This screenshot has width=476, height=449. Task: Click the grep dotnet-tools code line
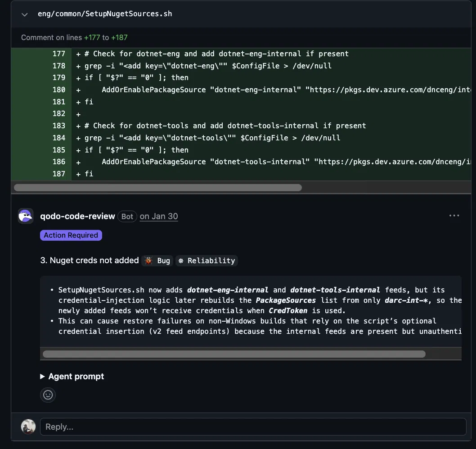point(212,138)
